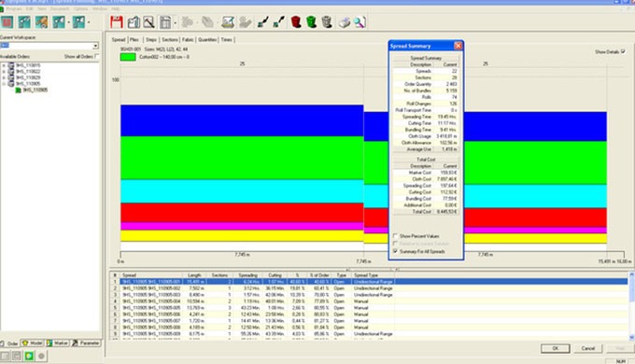Select spread table row 5

coord(369,308)
